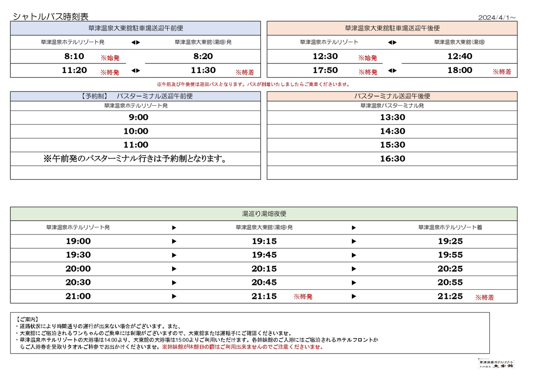The image size is (555, 392).
Task: Click the シャトルバス時刻表 page title
Action: (x=51, y=16)
